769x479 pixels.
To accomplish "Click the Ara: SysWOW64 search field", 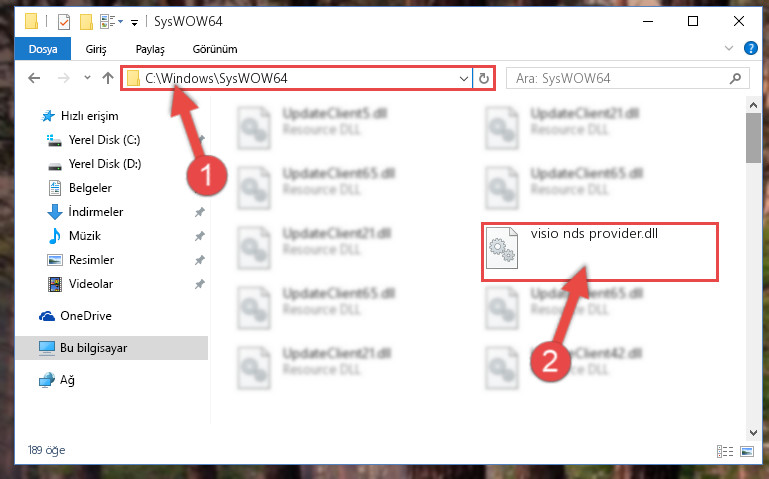I will (x=620, y=78).
